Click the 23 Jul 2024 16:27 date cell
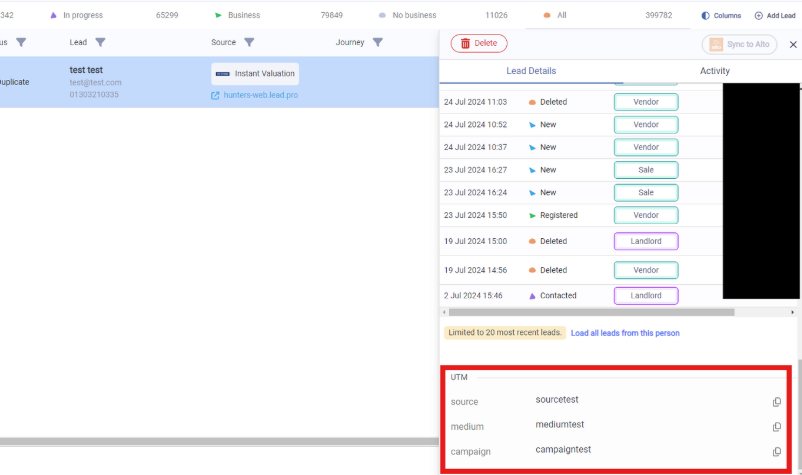The image size is (802, 475). (475, 170)
